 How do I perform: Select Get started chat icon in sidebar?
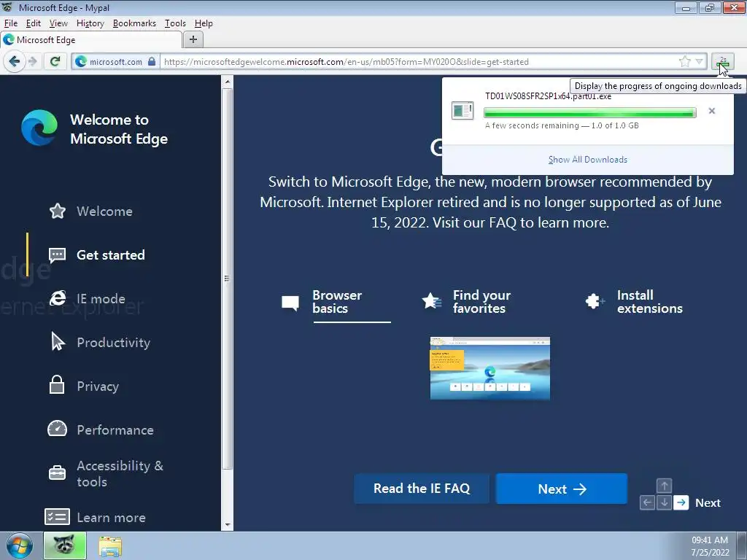(57, 255)
